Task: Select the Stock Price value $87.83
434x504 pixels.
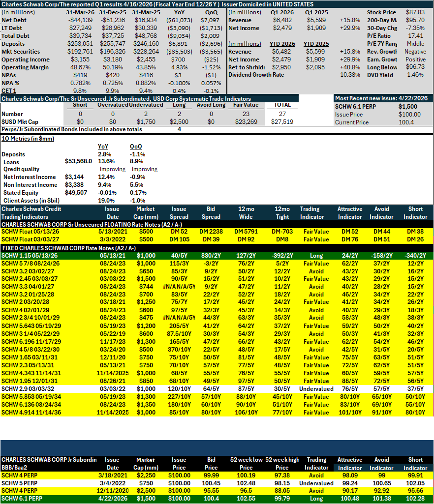Action: [x=415, y=12]
